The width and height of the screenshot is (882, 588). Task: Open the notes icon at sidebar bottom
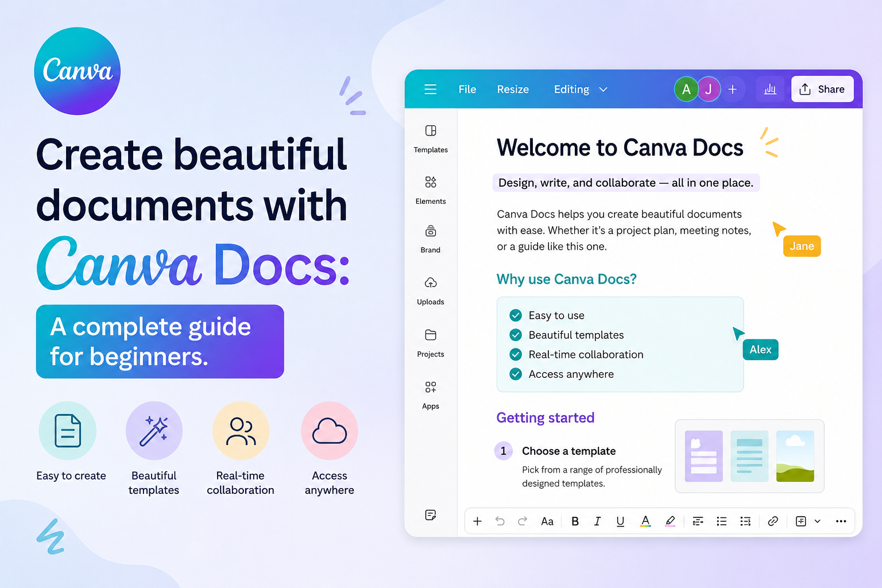(x=431, y=514)
